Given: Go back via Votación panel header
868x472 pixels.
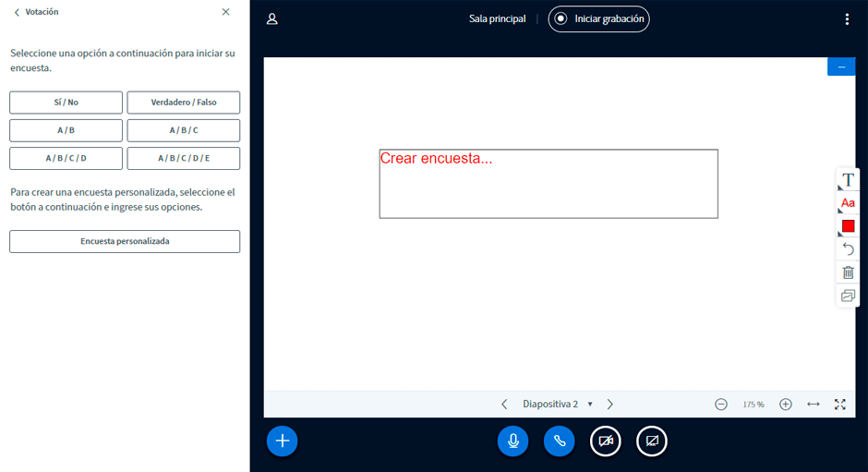Looking at the screenshot, I should [x=37, y=12].
